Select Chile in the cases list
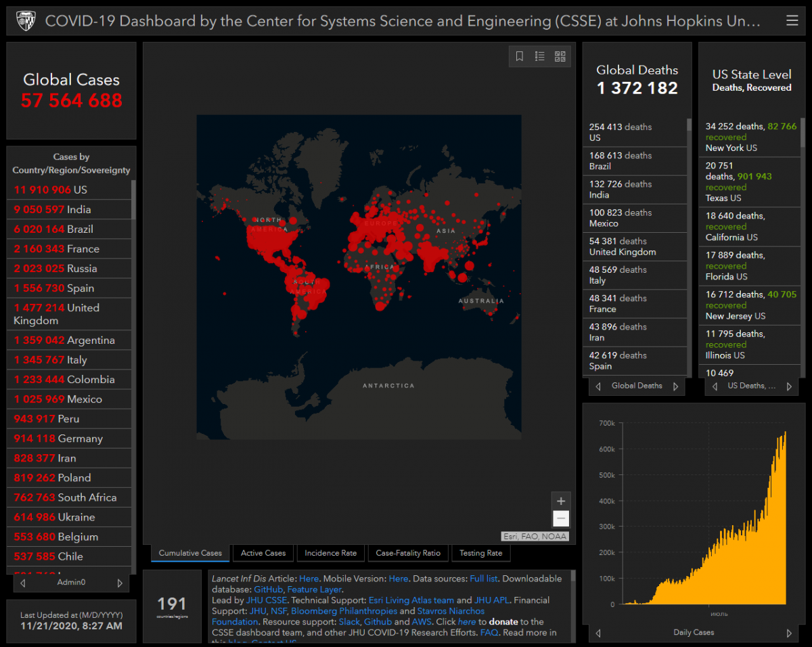 coord(69,556)
